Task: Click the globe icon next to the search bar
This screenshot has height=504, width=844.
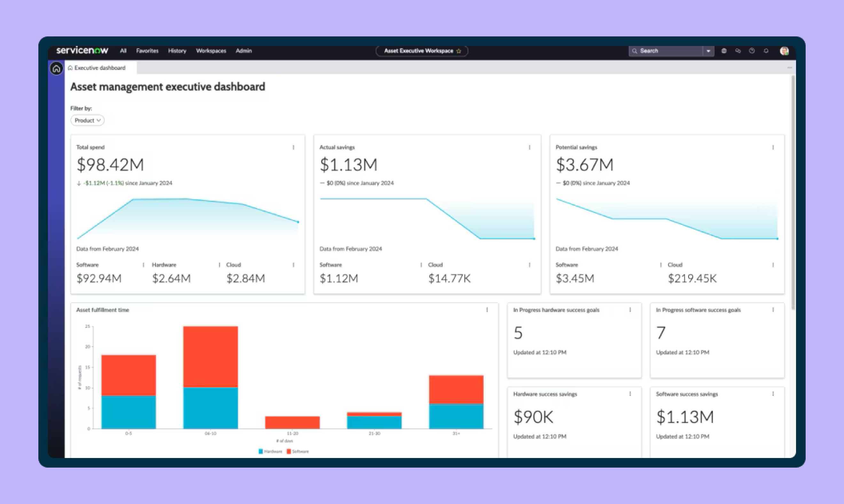Action: tap(724, 51)
